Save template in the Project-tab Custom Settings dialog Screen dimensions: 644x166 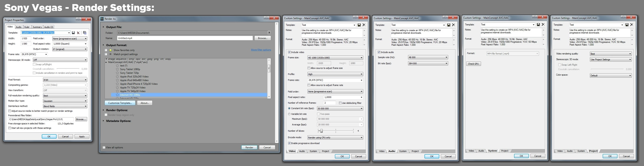pos(627,25)
